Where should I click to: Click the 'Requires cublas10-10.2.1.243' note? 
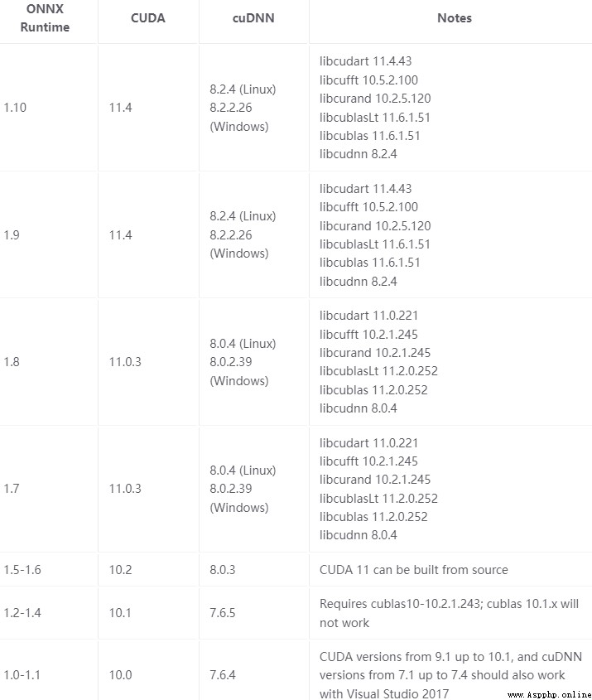[x=449, y=613]
